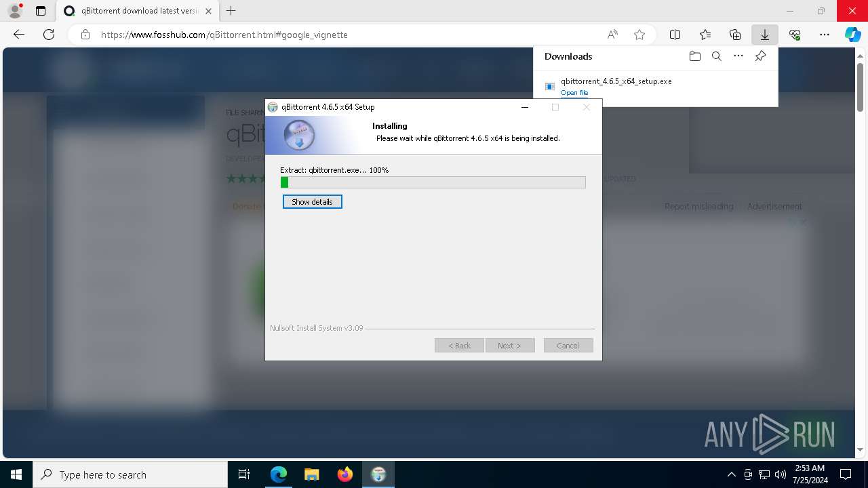The image size is (868, 488).
Task: Open the Copilot sidebar
Action: coord(853,35)
